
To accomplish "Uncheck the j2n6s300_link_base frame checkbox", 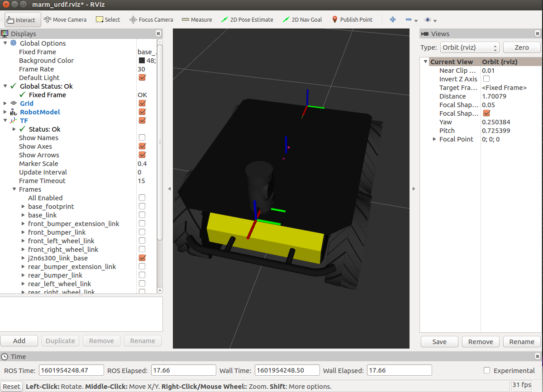I will click(142, 258).
